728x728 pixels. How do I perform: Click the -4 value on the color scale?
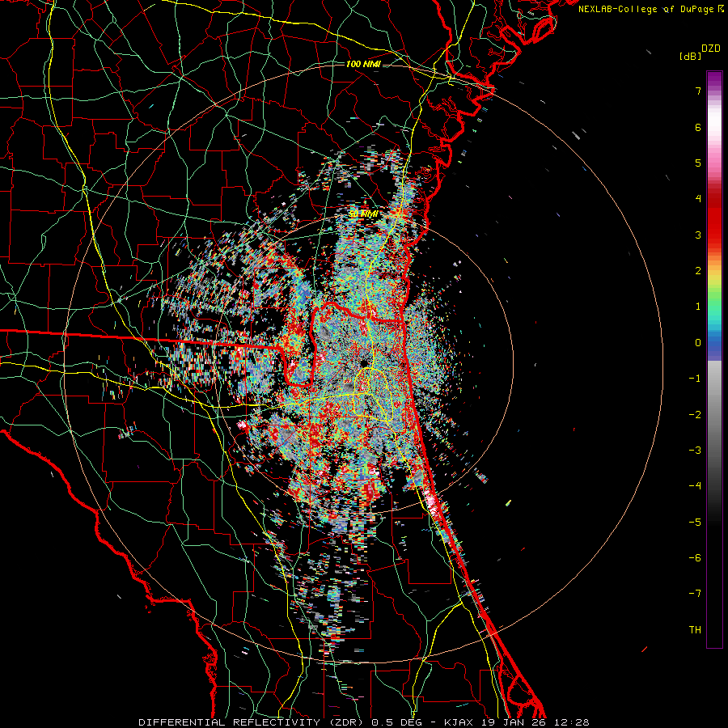695,486
